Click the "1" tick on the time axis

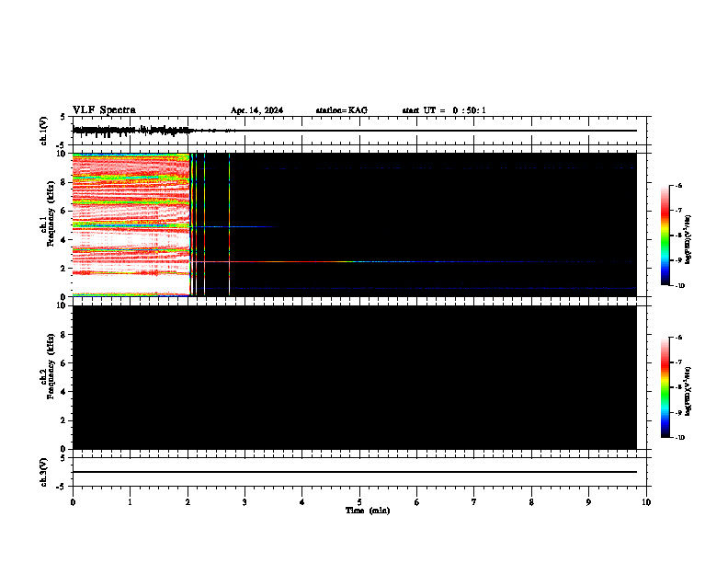coord(130,502)
